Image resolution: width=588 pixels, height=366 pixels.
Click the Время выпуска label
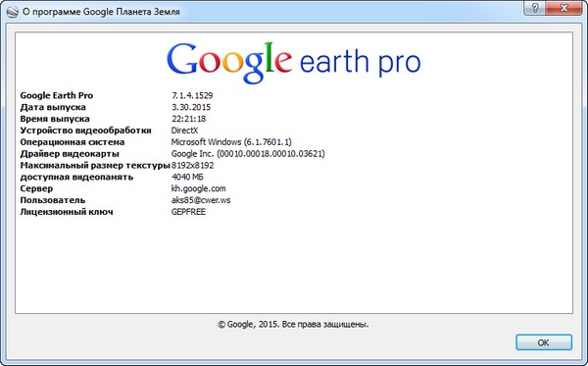(x=55, y=119)
